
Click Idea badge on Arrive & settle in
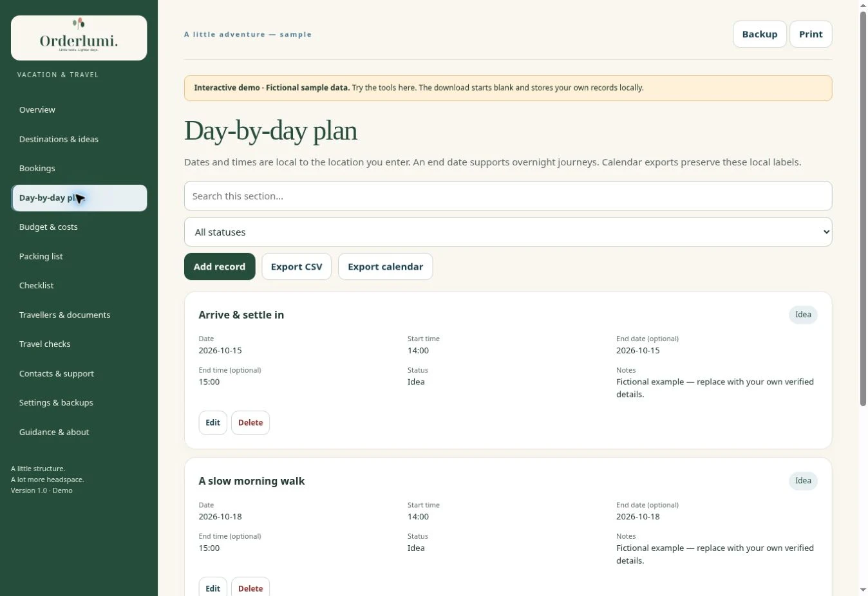tap(803, 315)
